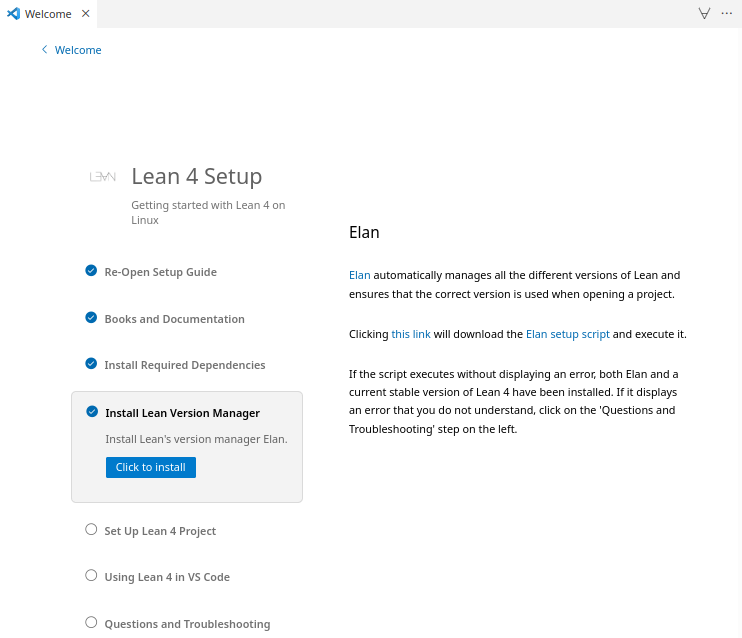This screenshot has height=638, width=742.
Task: Expand the Set Up Lean 4 Project step
Action: [x=160, y=531]
